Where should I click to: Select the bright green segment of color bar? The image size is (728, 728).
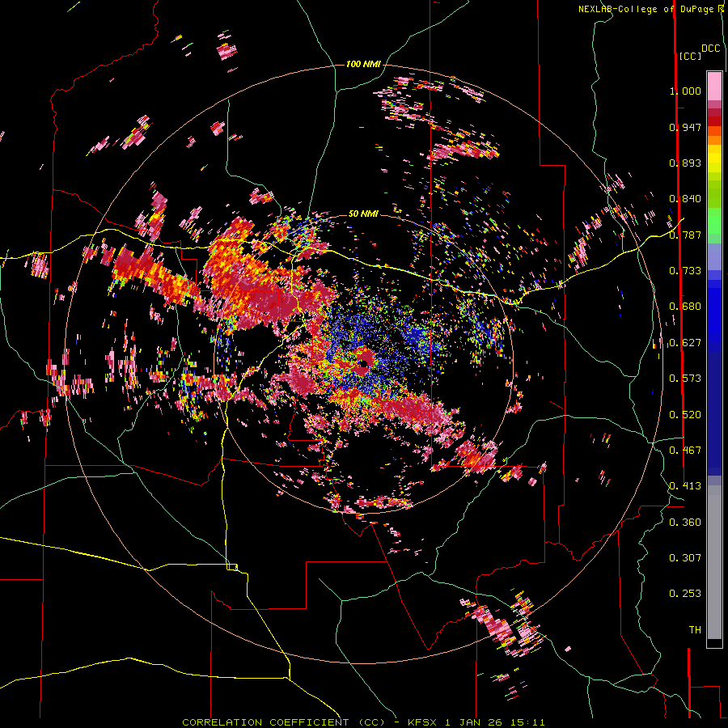coord(714,221)
